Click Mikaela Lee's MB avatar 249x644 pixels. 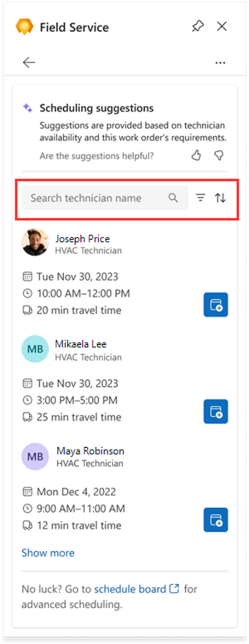[35, 349]
